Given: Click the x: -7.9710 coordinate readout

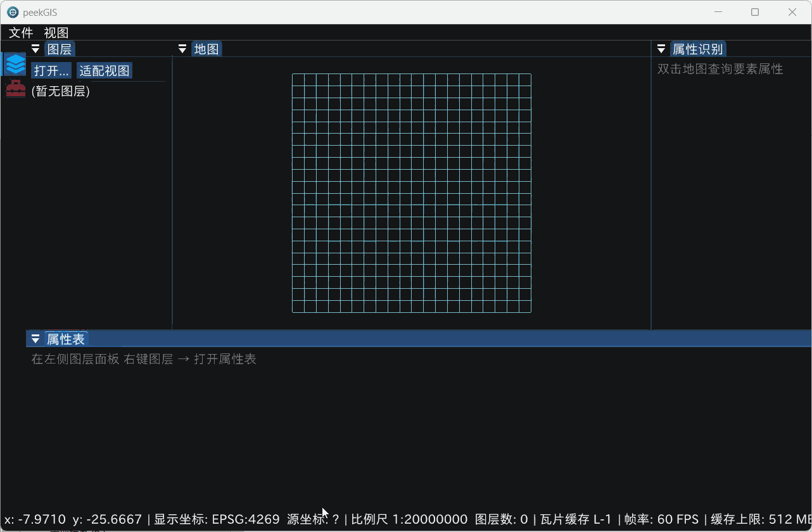Looking at the screenshot, I should tap(35, 519).
